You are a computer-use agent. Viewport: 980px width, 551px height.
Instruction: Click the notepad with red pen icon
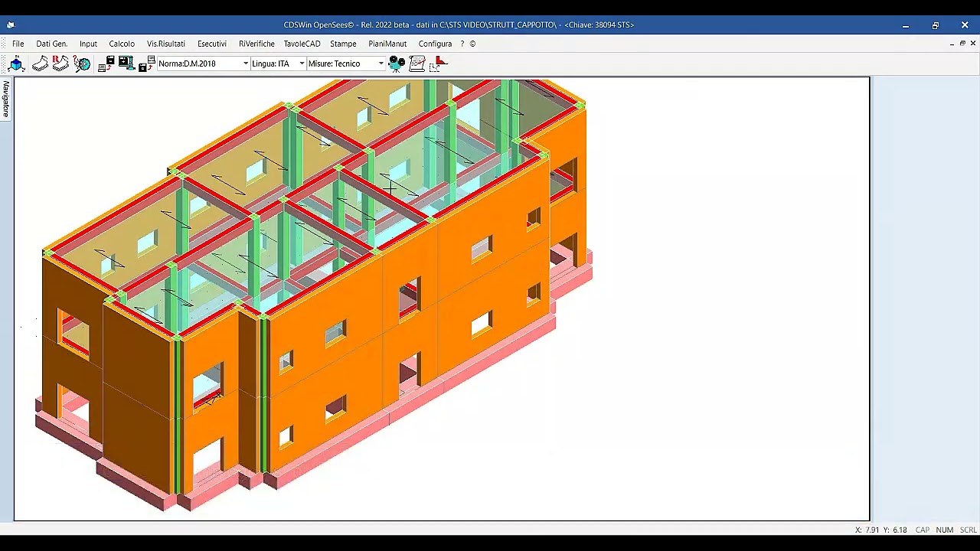click(417, 64)
